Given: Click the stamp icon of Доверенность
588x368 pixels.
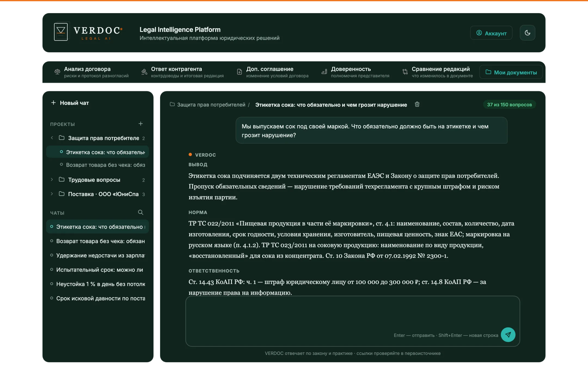Looking at the screenshot, I should (324, 72).
